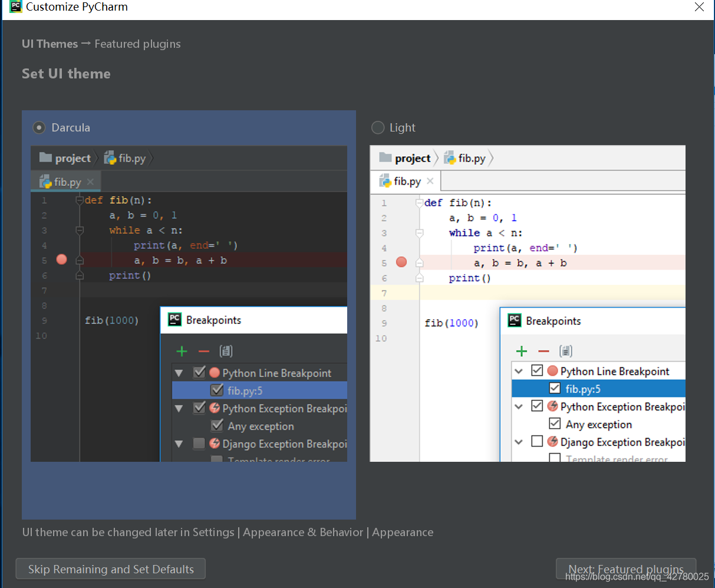Click red minus remove icon in Darcula preview
The image size is (715, 588).
point(204,352)
